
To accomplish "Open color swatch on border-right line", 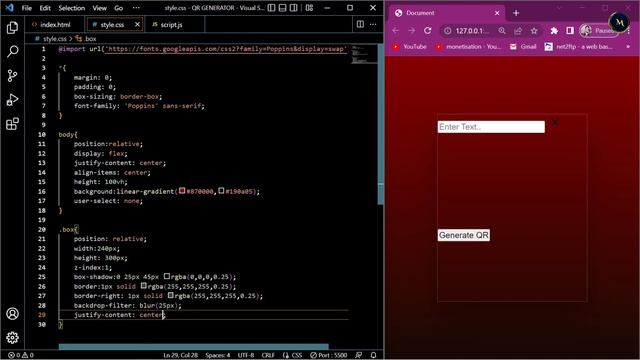I will point(171,295).
